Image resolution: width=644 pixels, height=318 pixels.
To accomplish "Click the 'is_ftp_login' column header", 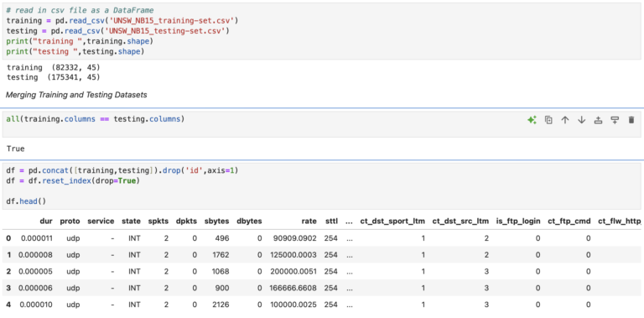I will [x=518, y=221].
